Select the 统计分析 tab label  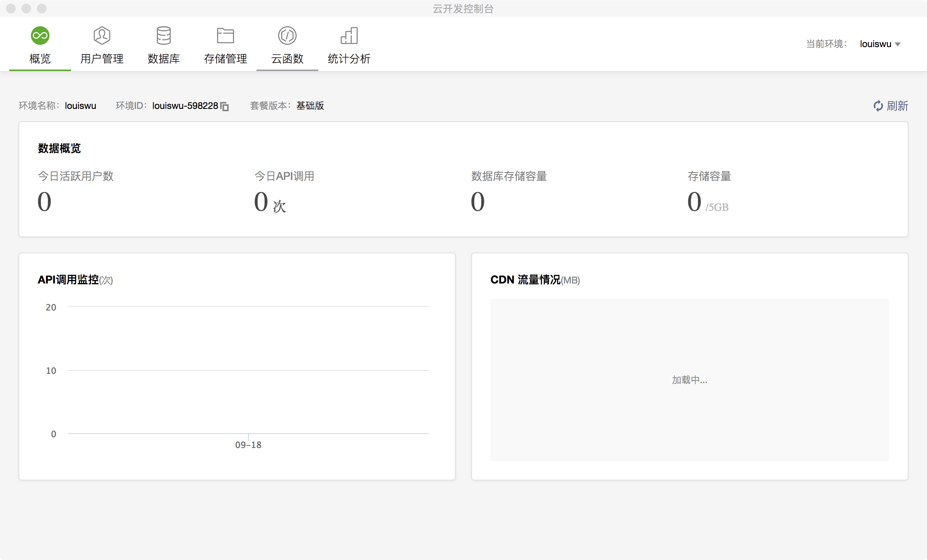(349, 59)
